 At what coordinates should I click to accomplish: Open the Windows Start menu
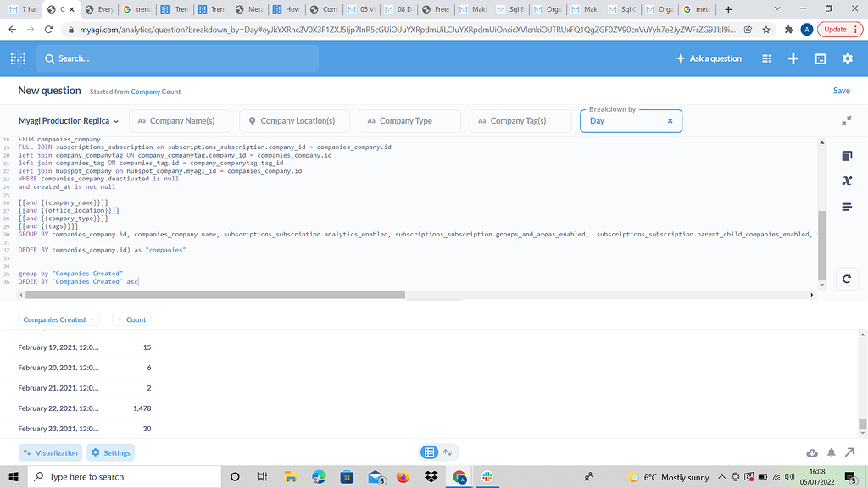pos(14,477)
